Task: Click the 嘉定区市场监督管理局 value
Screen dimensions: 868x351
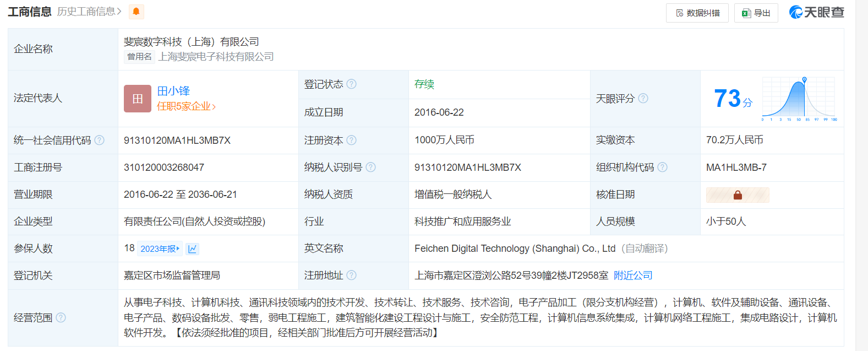Action: pyautogui.click(x=172, y=276)
